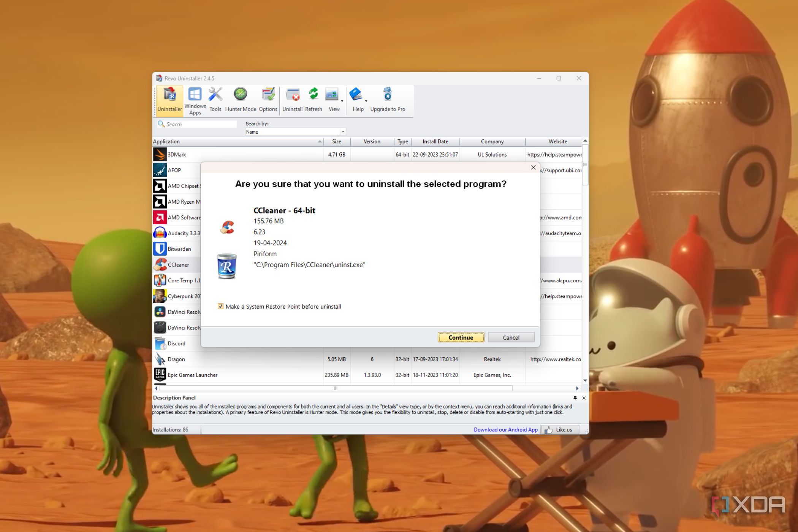Open the Windows Apps section
Viewport: 798px width, 532px height.
[195, 100]
